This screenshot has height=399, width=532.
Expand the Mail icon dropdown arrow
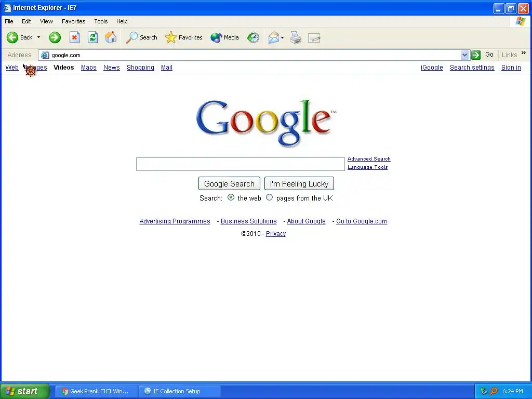(x=282, y=37)
